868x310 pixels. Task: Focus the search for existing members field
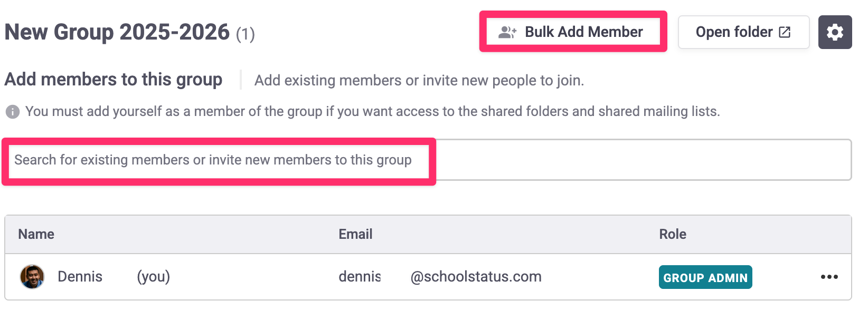click(428, 160)
